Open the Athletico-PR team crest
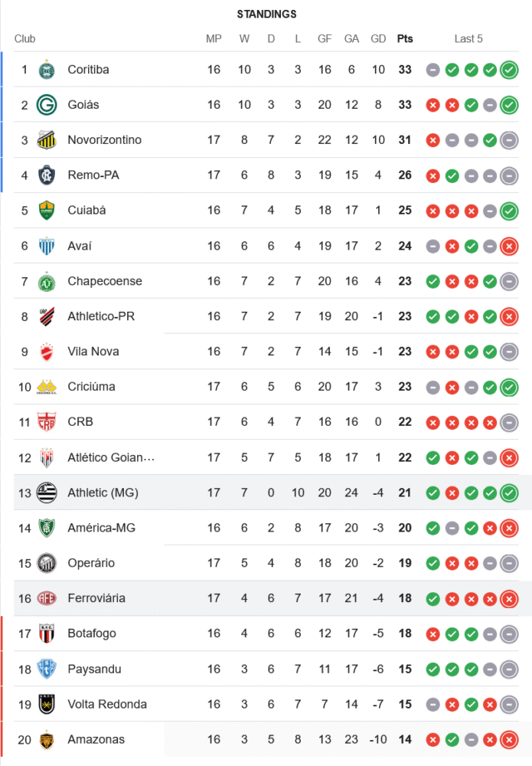Viewport: 532px width, 766px height. click(x=47, y=316)
